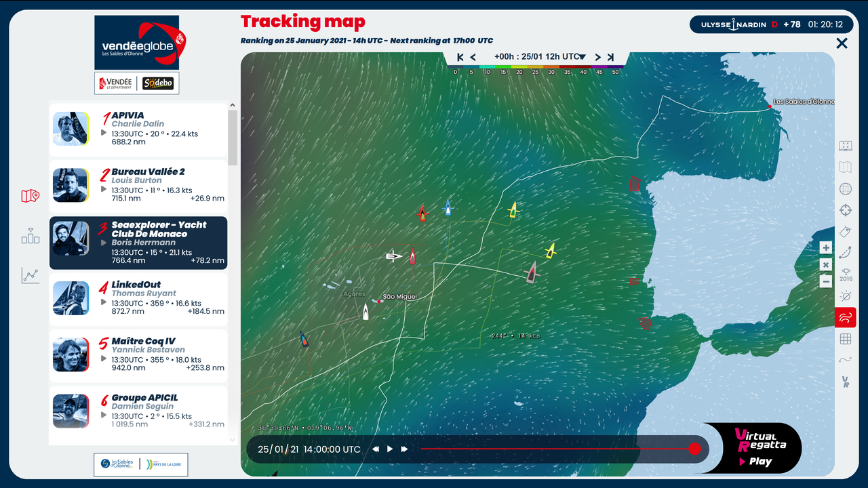Open the wind forecast time dropdown
Image resolution: width=868 pixels, height=488 pixels.
540,57
